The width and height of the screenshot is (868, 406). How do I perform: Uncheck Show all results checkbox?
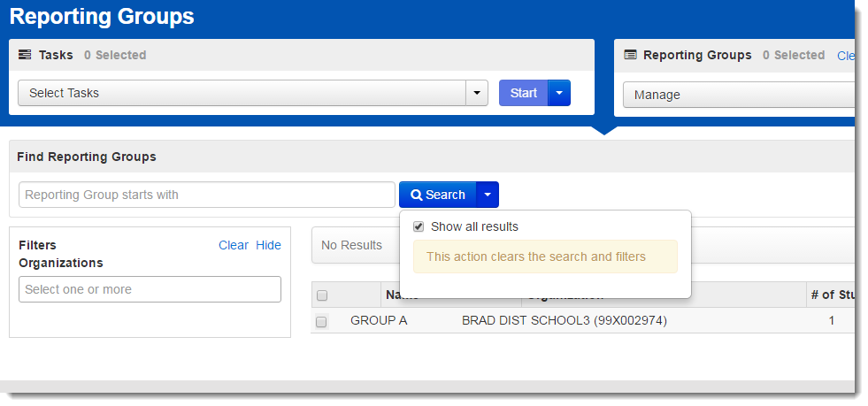[x=419, y=226]
